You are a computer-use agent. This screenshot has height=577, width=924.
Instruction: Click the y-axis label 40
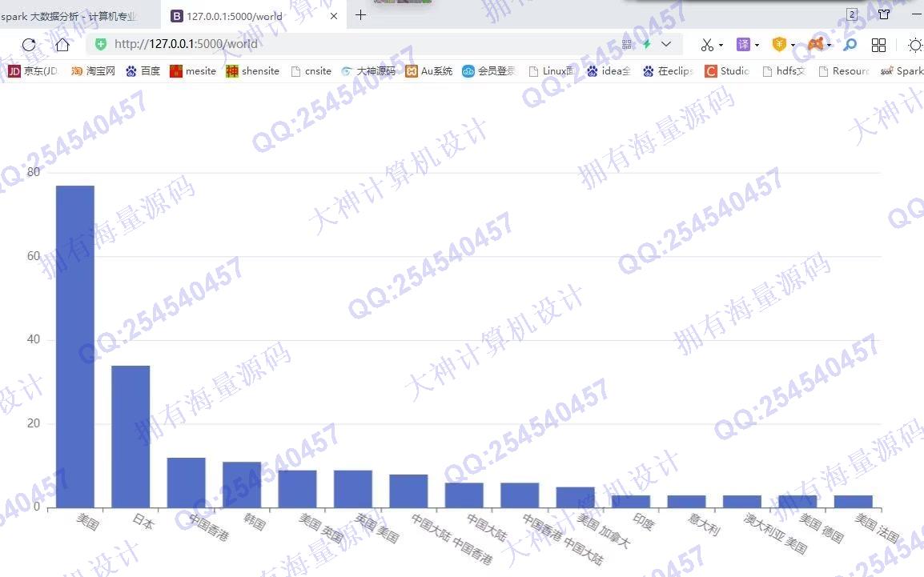click(x=34, y=339)
